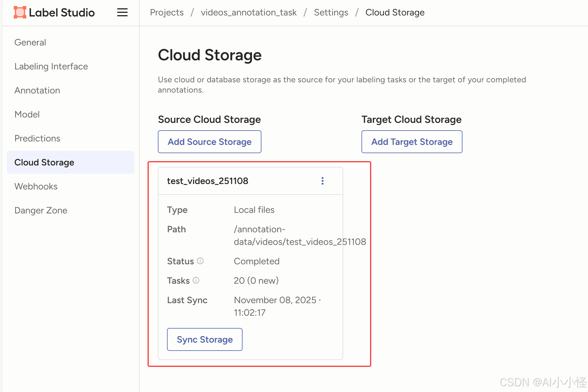This screenshot has width=588, height=392.
Task: Navigate to Projects in the breadcrumb
Action: coord(167,12)
